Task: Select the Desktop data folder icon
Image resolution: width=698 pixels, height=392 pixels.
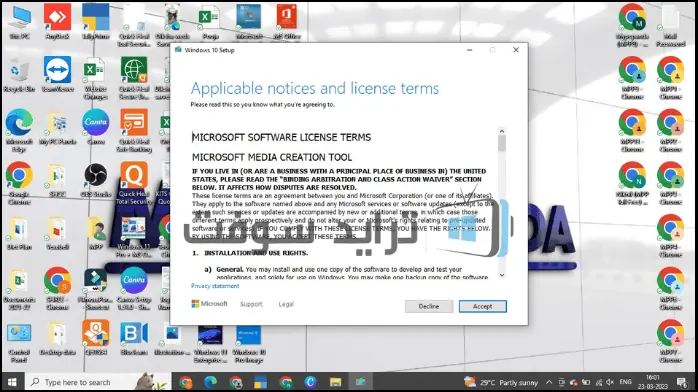Action: tap(57, 338)
